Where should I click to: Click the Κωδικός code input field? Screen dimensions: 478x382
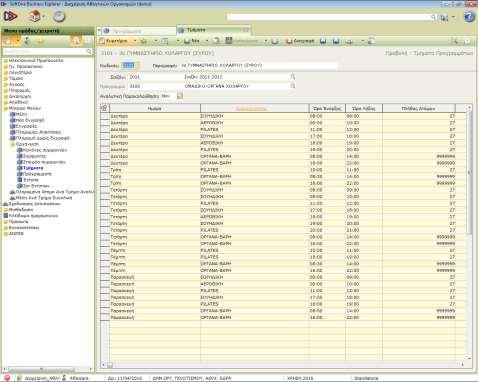point(129,66)
